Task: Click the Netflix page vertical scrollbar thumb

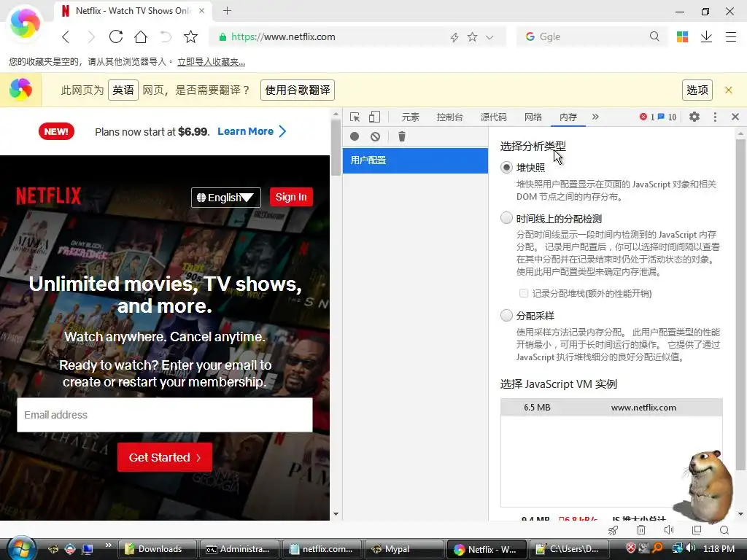Action: (336, 147)
